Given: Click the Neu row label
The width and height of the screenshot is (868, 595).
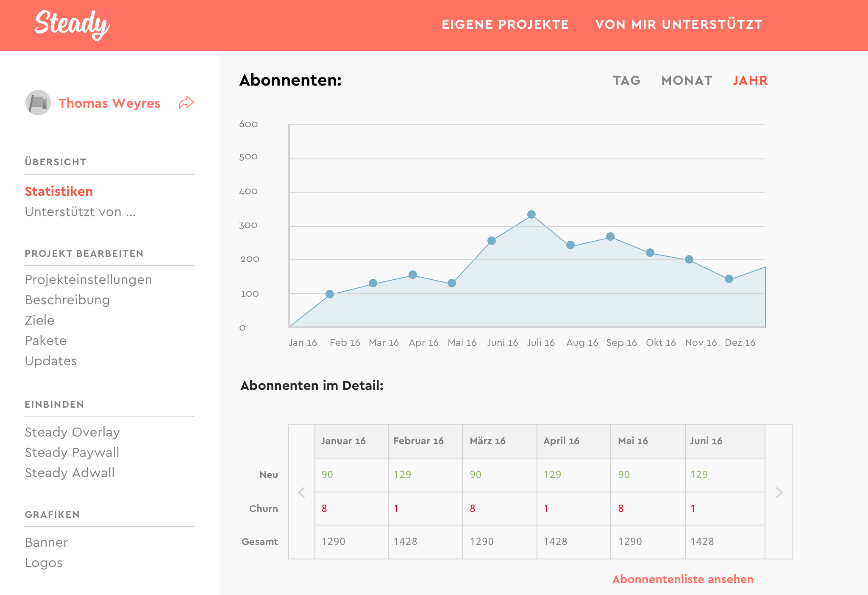Looking at the screenshot, I should click(x=269, y=475).
